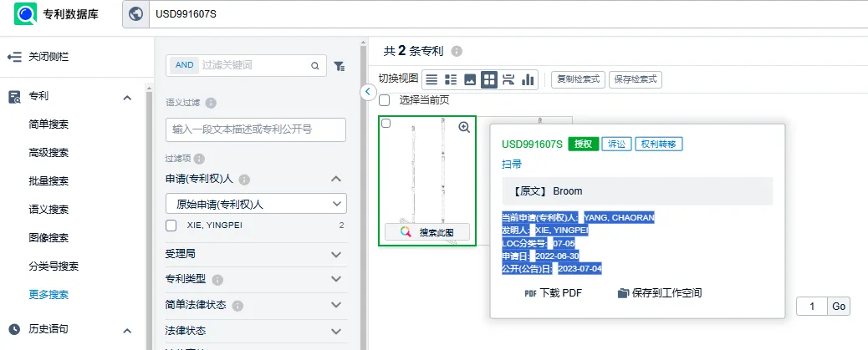This screenshot has height=350, width=868.
Task: Click the info icon next to 共2条专利
Action: (x=456, y=52)
